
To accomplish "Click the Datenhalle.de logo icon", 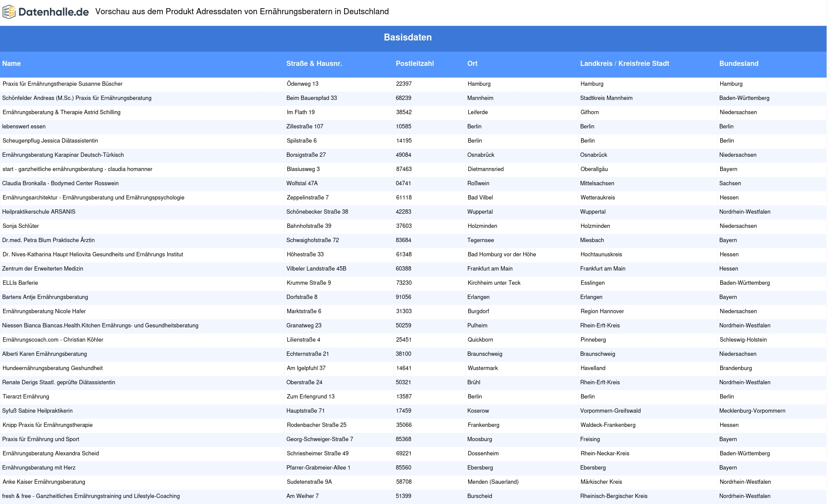I will [9, 12].
